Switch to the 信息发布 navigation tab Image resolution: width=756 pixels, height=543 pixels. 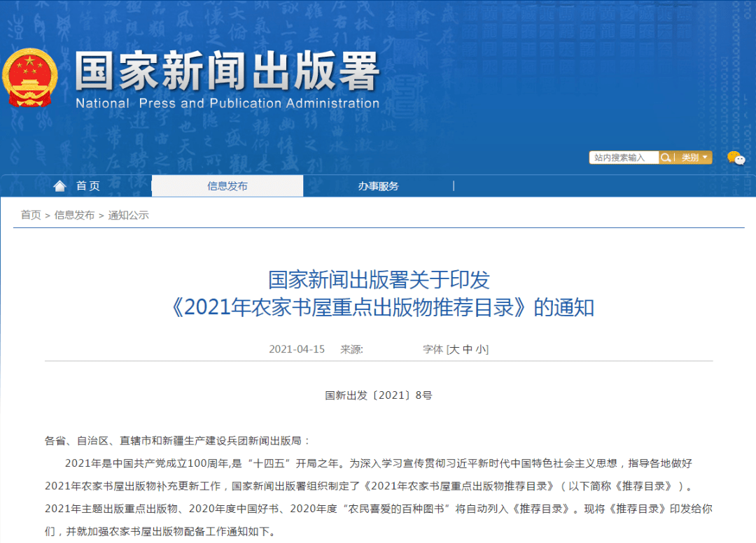pyautogui.click(x=227, y=186)
